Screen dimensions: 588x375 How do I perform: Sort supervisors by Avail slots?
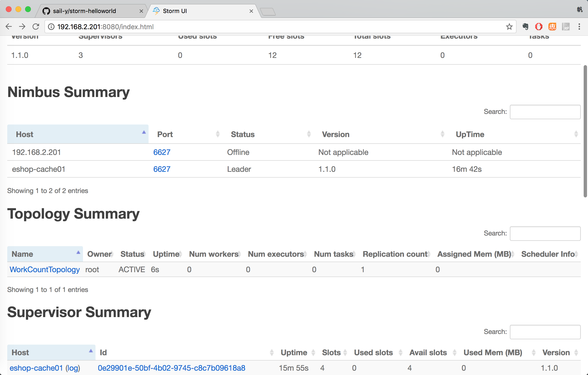click(x=432, y=353)
